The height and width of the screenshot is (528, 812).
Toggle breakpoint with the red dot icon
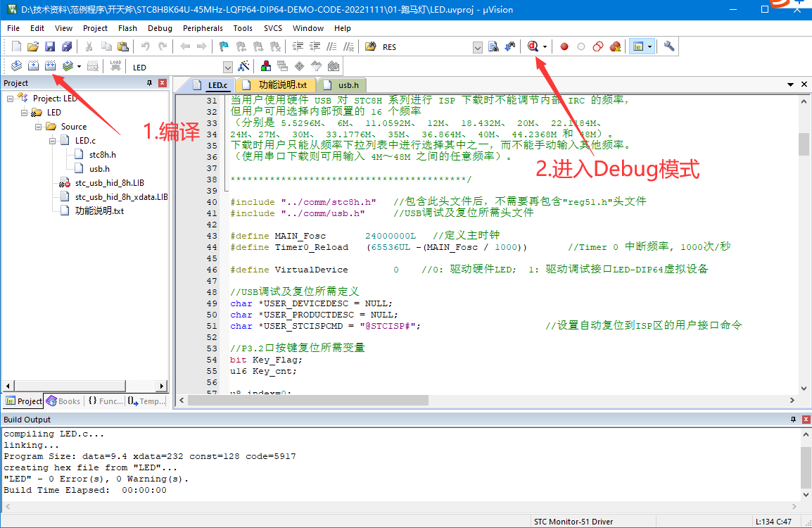pos(564,46)
